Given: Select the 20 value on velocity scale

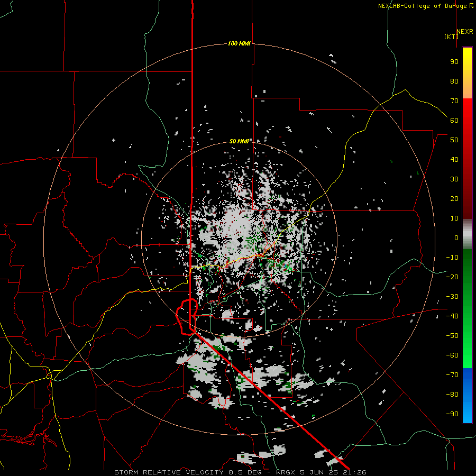Looking at the screenshot, I should (454, 198).
